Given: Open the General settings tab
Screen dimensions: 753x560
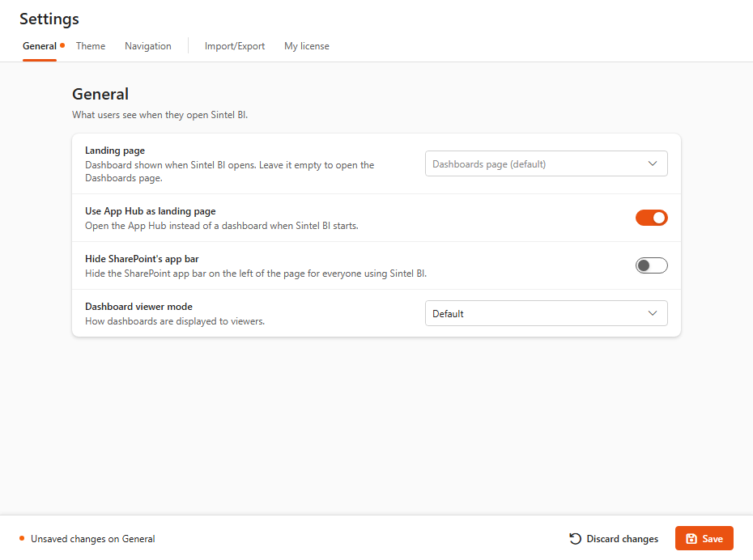Looking at the screenshot, I should pyautogui.click(x=40, y=46).
